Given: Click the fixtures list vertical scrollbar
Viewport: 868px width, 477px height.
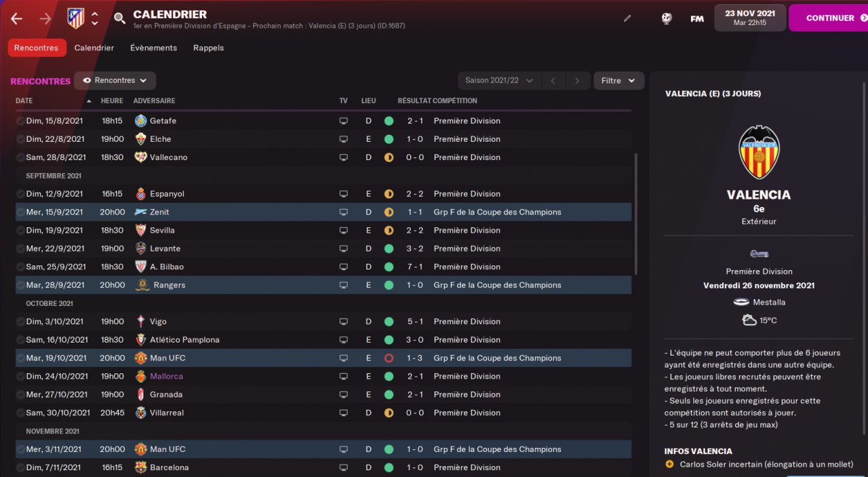Looking at the screenshot, I should (x=635, y=214).
